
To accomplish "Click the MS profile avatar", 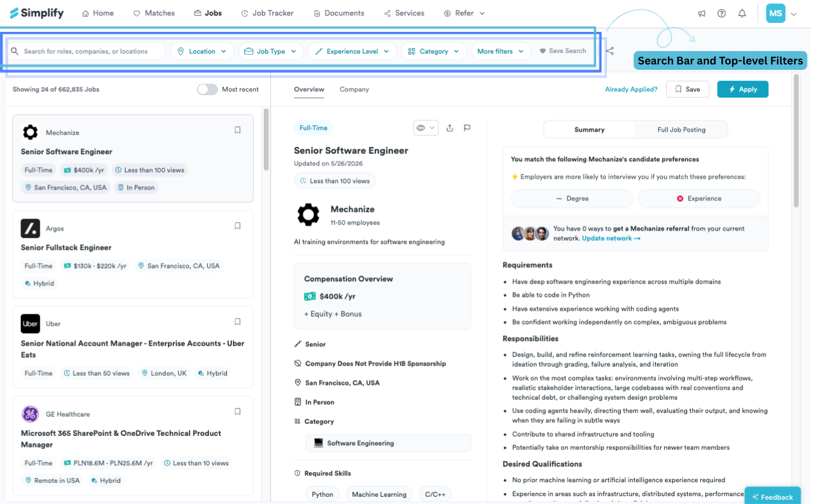I will [776, 13].
